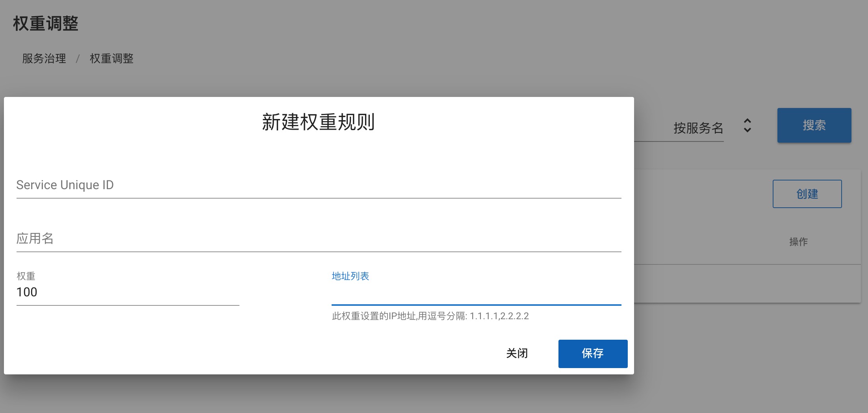Go to 服务治理 breadcrumb link
868x413 pixels.
[x=44, y=59]
